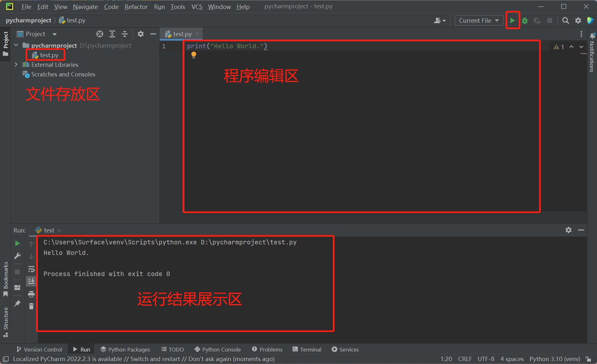
Task: Collapse all nodes in the Project panel
Action: (x=125, y=34)
